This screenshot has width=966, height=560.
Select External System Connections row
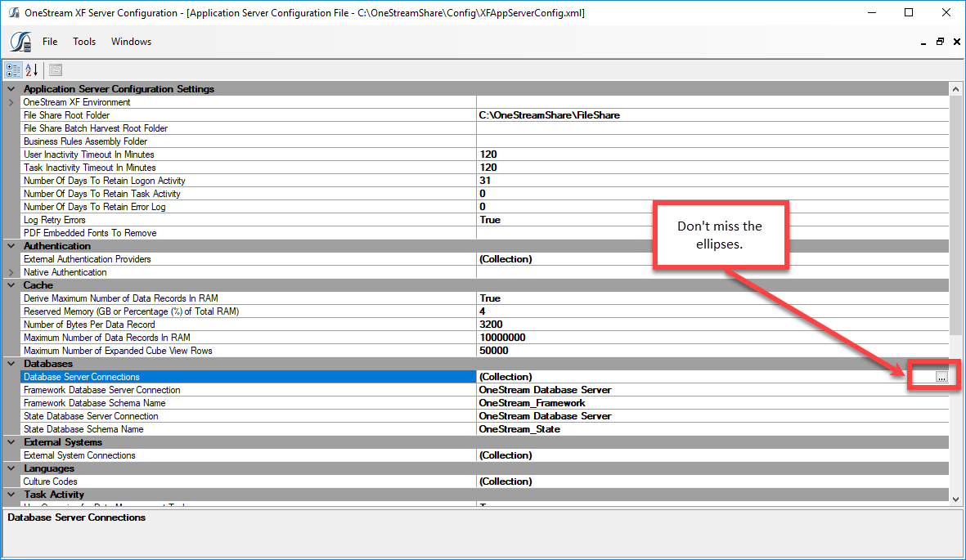coord(485,455)
